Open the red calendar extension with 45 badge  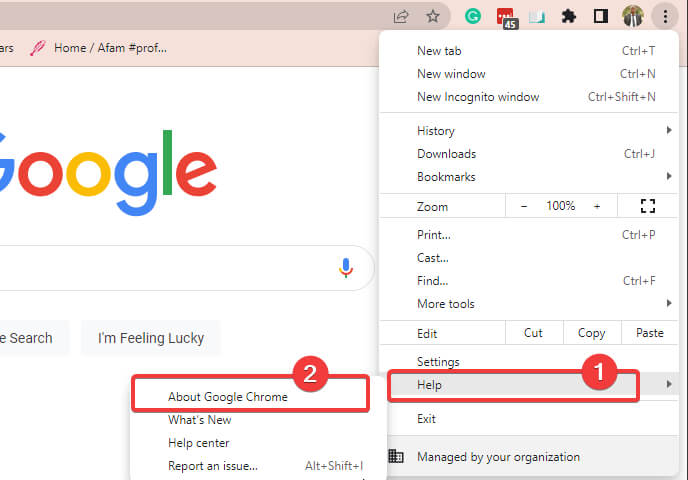507,18
